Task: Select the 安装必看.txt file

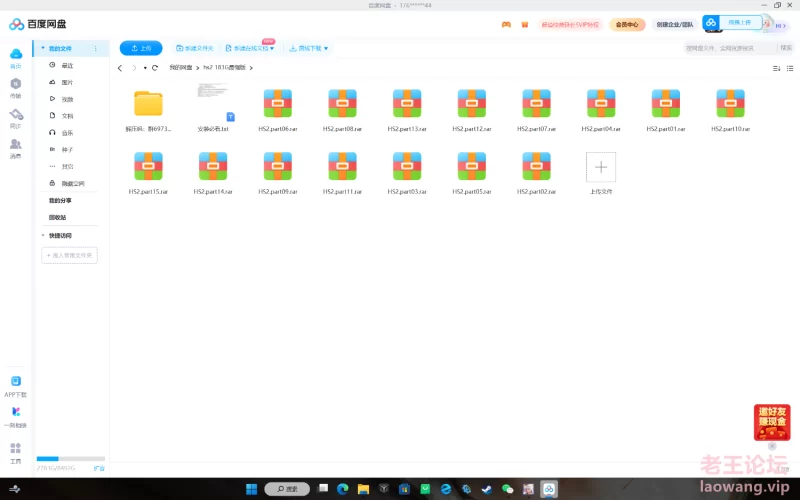Action: (213, 108)
